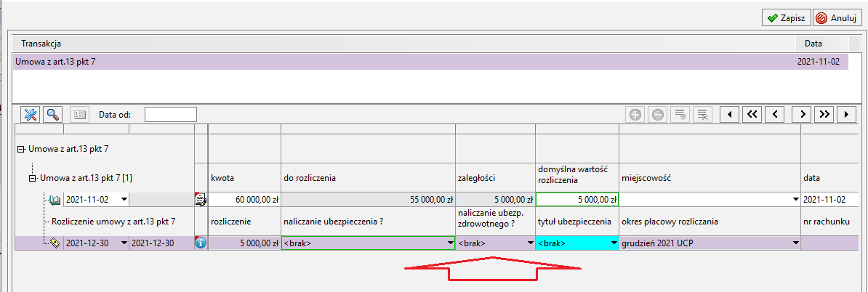Select the Umowa z art.13 pkt 7 transaction row
This screenshot has height=292, width=868.
click(430, 62)
